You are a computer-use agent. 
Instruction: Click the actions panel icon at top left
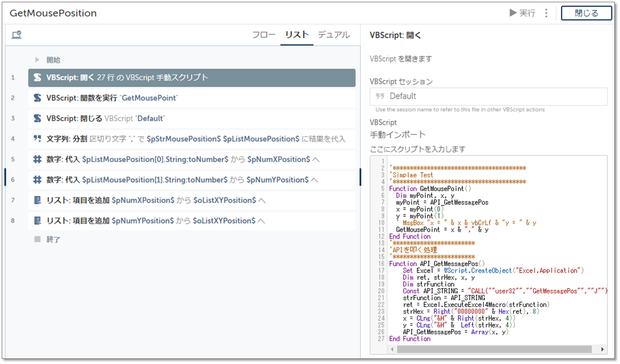(x=16, y=35)
